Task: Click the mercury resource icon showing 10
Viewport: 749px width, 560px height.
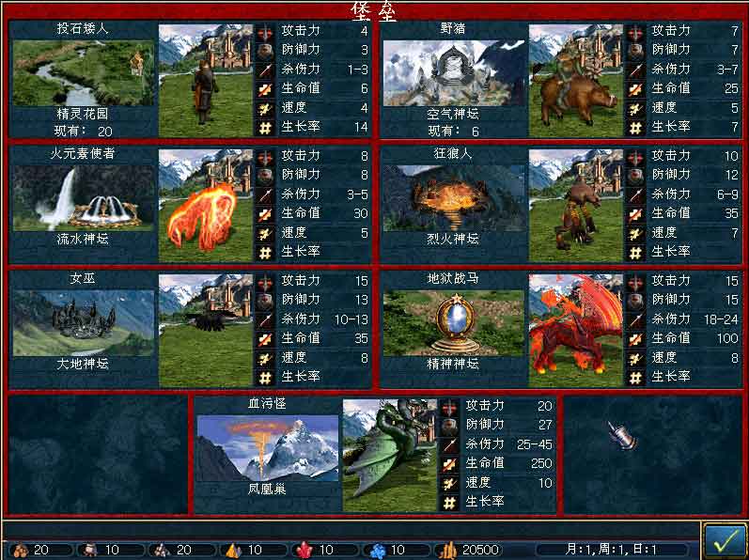Action: [x=90, y=551]
